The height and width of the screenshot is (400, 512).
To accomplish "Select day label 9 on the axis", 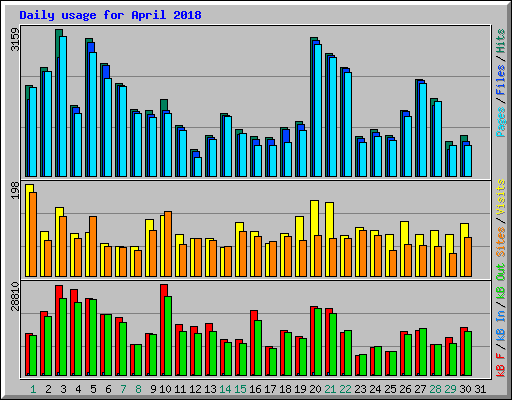I will tap(153, 389).
